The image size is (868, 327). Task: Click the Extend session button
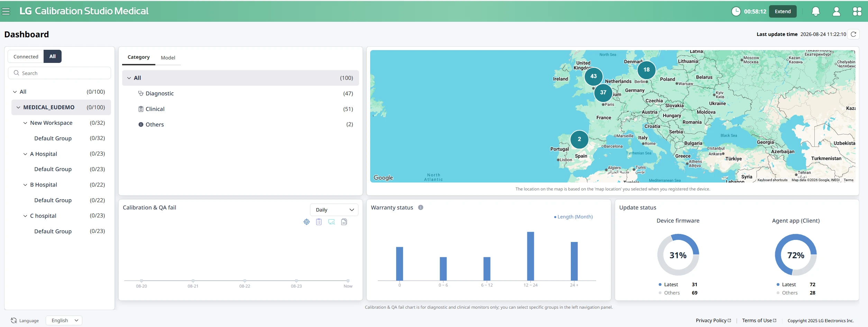pyautogui.click(x=783, y=11)
